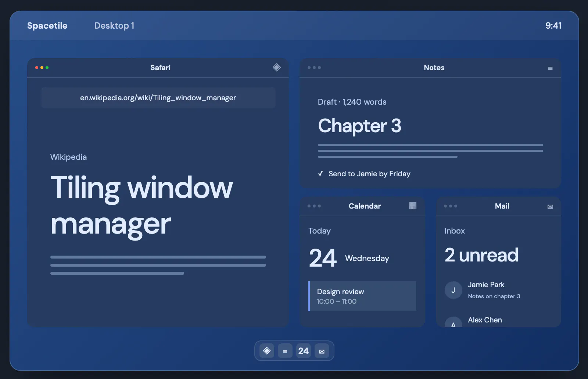Open Calendar 24 icon in the dock
Screen dimensions: 588x379
(x=304, y=351)
